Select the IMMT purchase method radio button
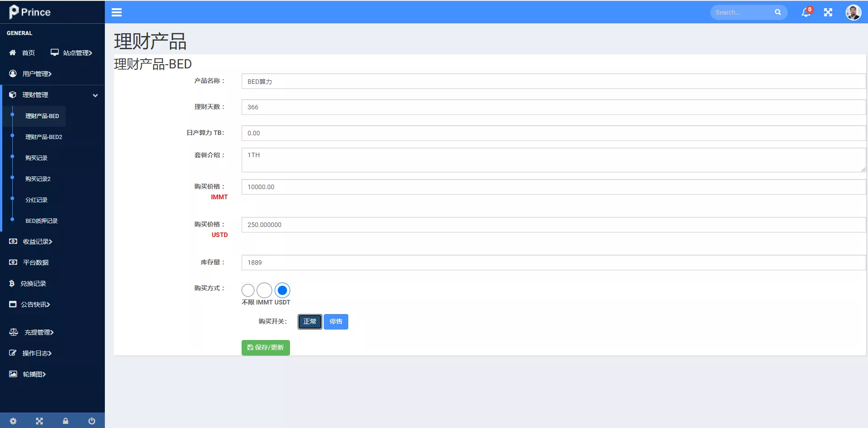The width and height of the screenshot is (868, 428). click(264, 290)
